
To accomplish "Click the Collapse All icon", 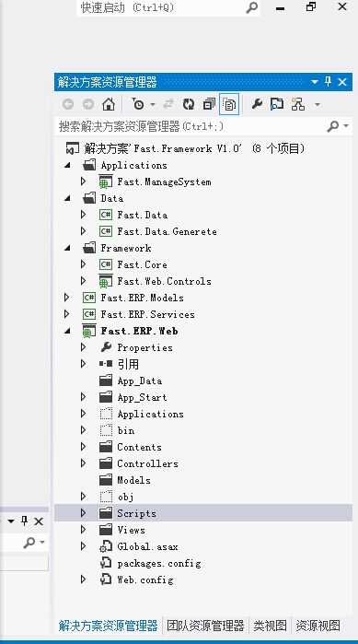I will (209, 104).
